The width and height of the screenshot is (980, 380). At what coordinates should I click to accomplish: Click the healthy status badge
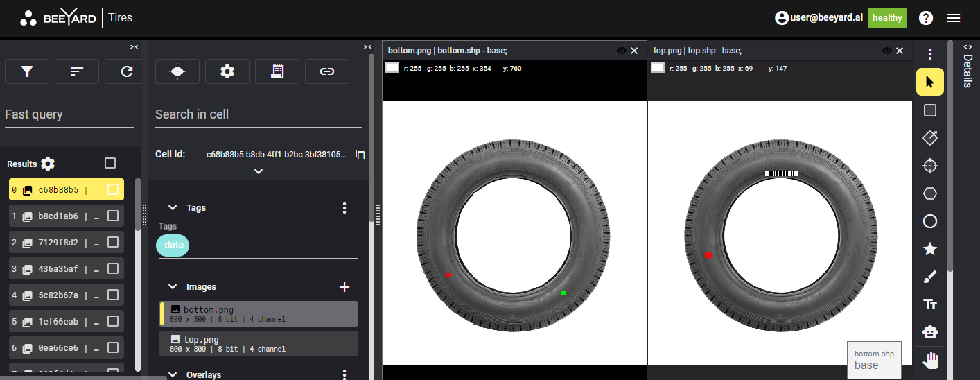click(887, 18)
